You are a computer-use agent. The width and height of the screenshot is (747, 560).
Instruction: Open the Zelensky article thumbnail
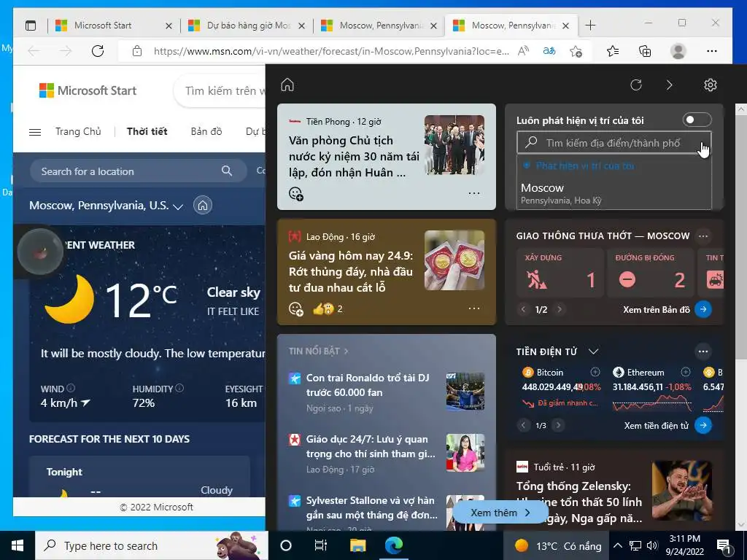(x=682, y=489)
